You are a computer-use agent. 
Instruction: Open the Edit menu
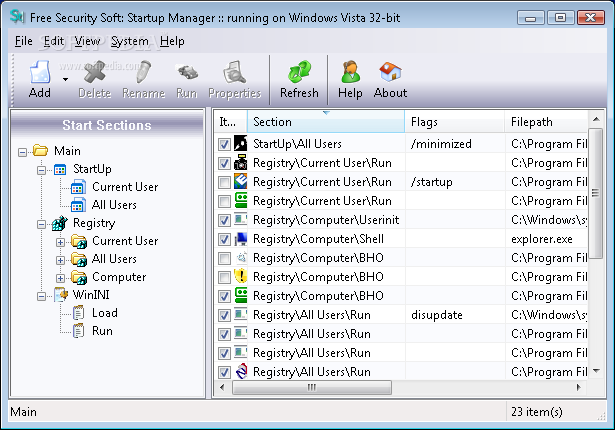pos(54,41)
